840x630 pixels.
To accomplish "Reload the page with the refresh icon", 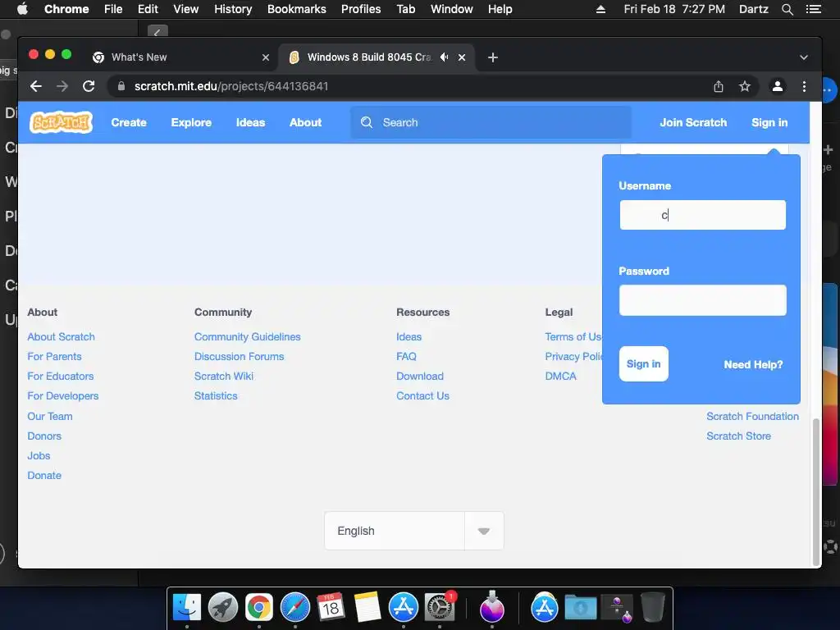I will point(89,86).
